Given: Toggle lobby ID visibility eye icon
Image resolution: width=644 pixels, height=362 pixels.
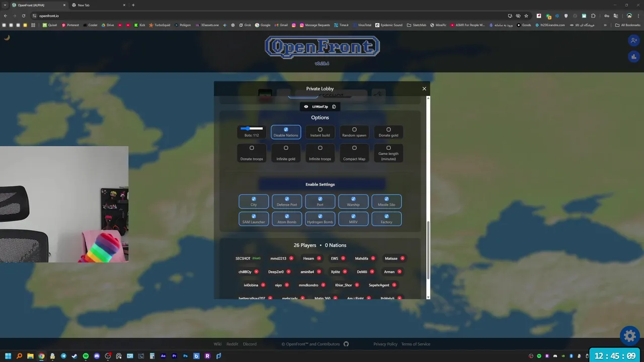Looking at the screenshot, I should pyautogui.click(x=306, y=107).
